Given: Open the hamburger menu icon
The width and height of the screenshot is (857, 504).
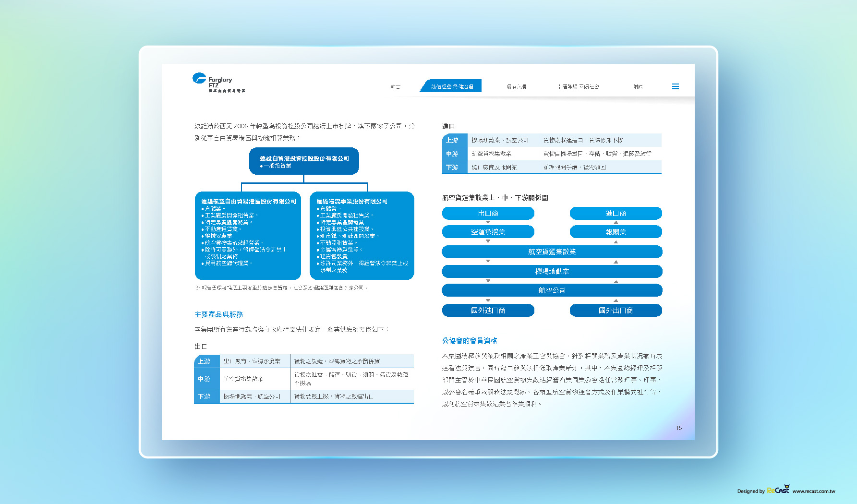Looking at the screenshot, I should pos(675,86).
